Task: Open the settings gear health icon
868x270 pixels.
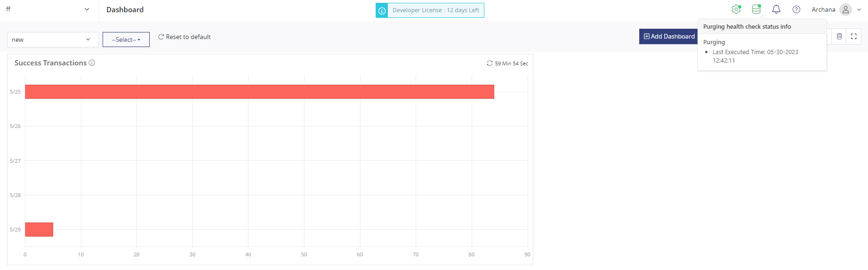Action: click(x=736, y=9)
